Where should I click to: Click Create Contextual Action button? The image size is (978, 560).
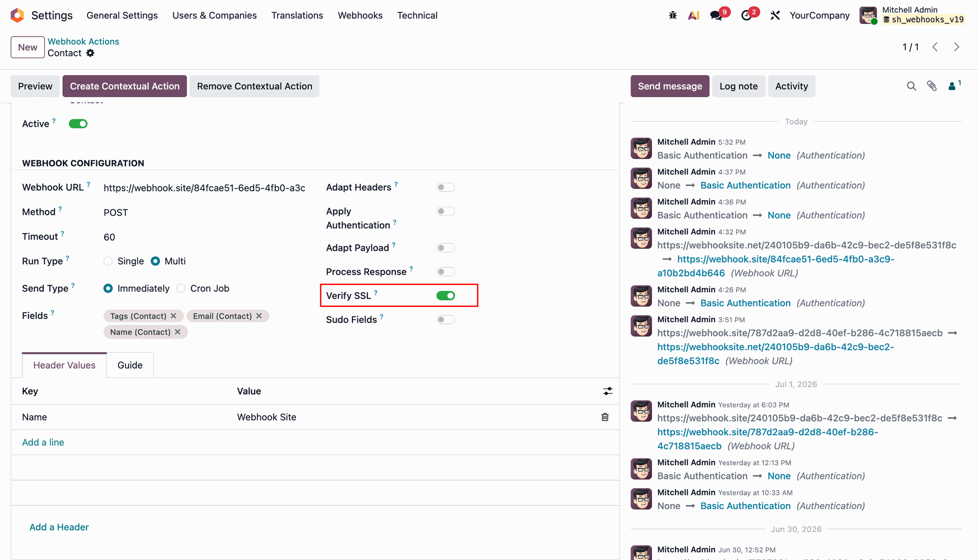pos(125,86)
